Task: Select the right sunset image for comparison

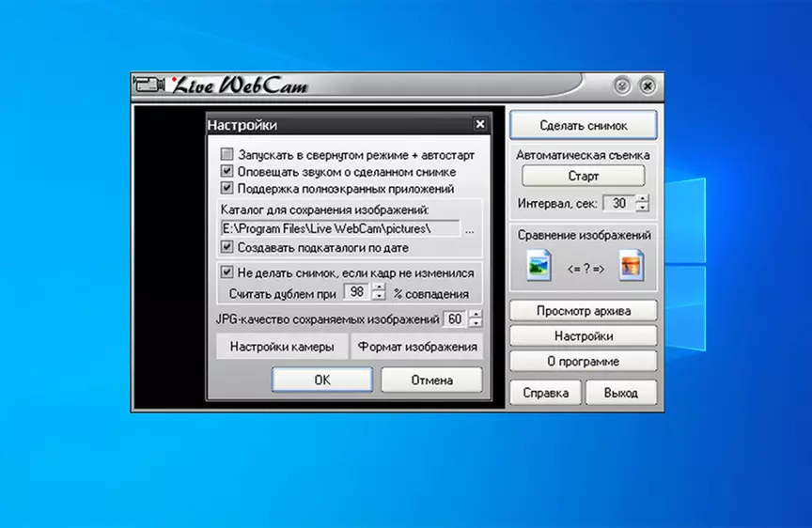Action: (632, 265)
